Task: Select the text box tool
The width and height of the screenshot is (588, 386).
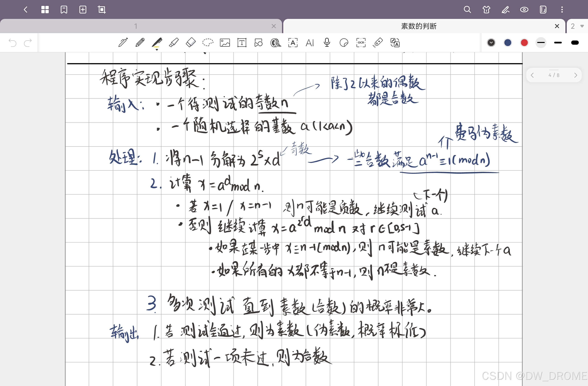Action: coord(242,43)
